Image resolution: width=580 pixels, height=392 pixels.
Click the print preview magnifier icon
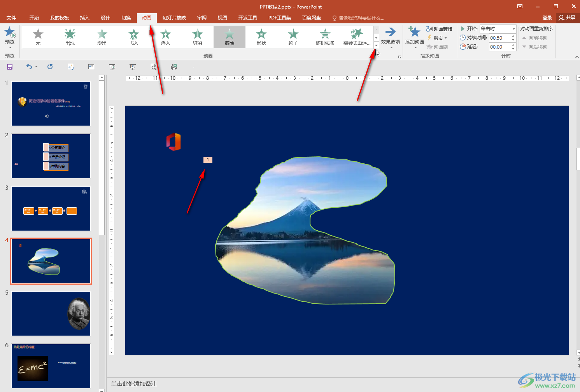click(x=153, y=67)
